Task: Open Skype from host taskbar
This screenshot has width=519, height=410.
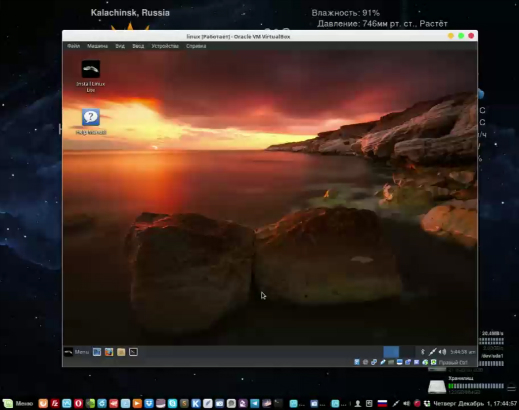Action: point(172,404)
